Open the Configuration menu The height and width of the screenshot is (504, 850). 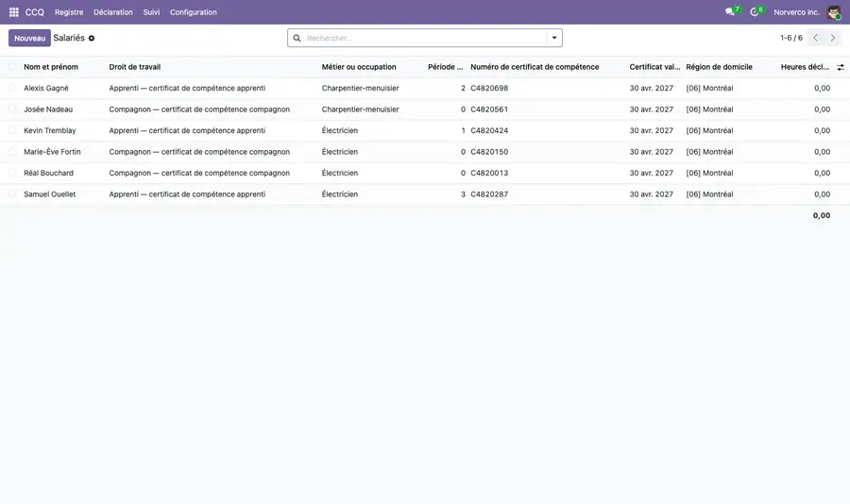tap(193, 12)
